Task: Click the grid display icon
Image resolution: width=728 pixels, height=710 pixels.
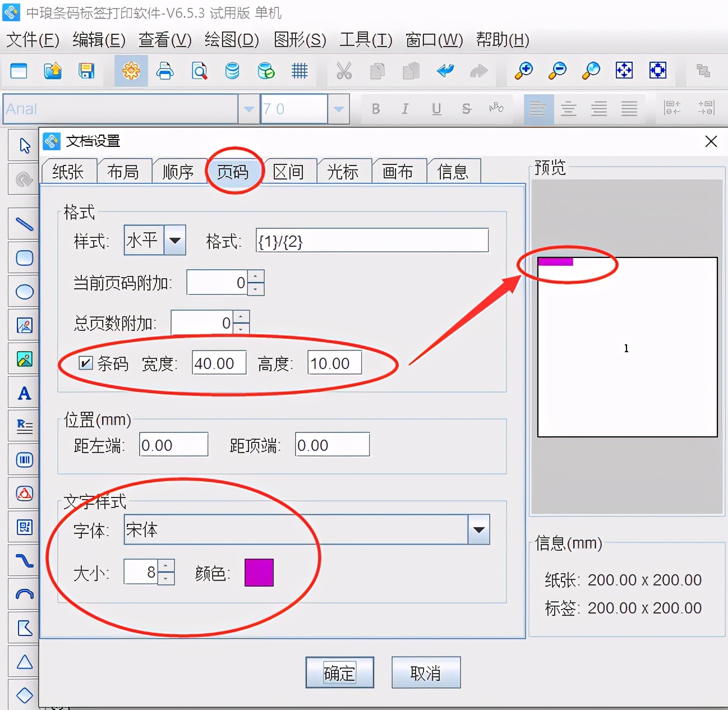Action: pos(300,71)
